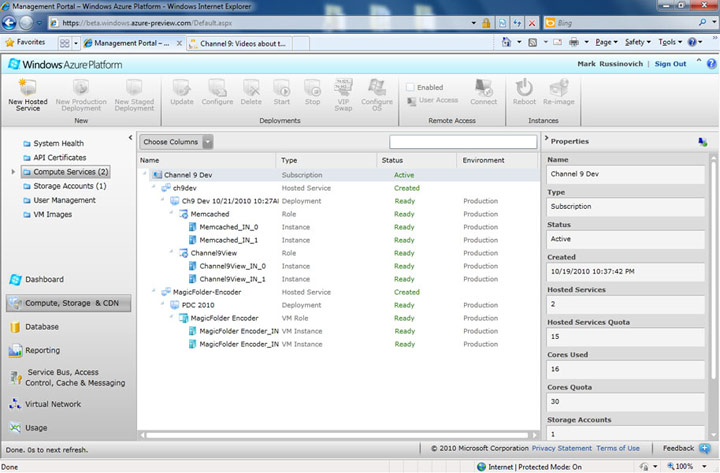Collapse the left navigation pane arrow
Viewport: 720px width, 473px height.
coord(130,137)
